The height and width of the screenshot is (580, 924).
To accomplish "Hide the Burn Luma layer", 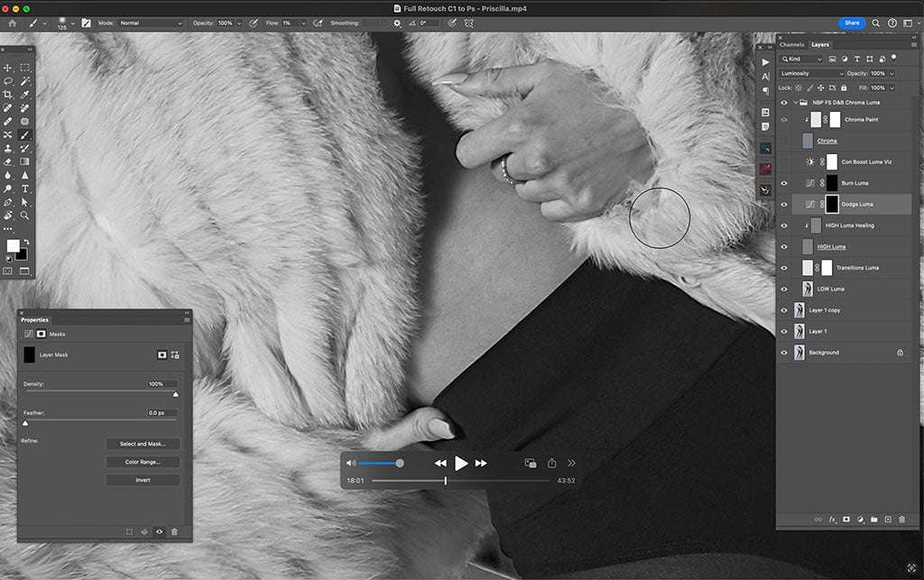I will 784,182.
